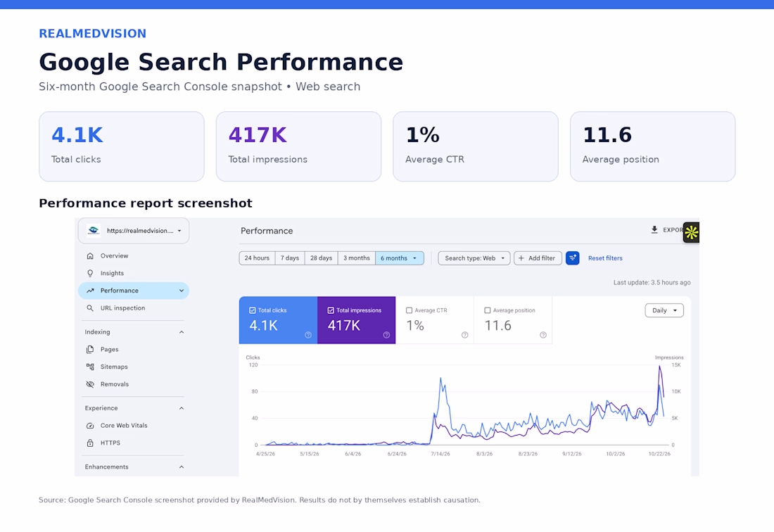Open Pages using its document icon
Image resolution: width=774 pixels, height=532 pixels.
coord(90,350)
